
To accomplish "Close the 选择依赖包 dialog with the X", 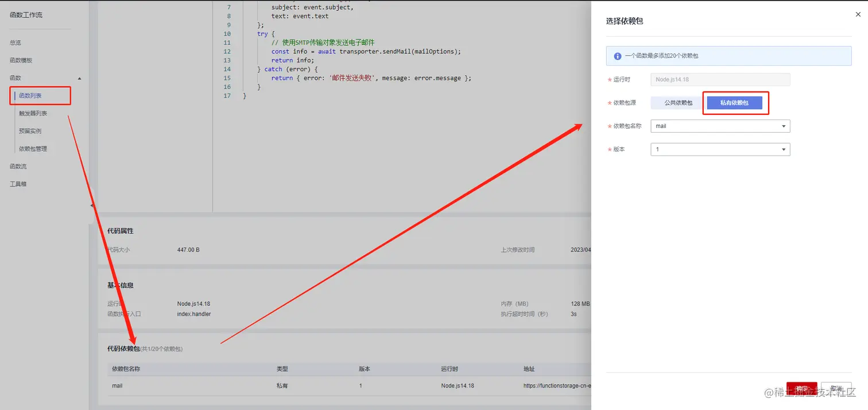I will pos(858,14).
